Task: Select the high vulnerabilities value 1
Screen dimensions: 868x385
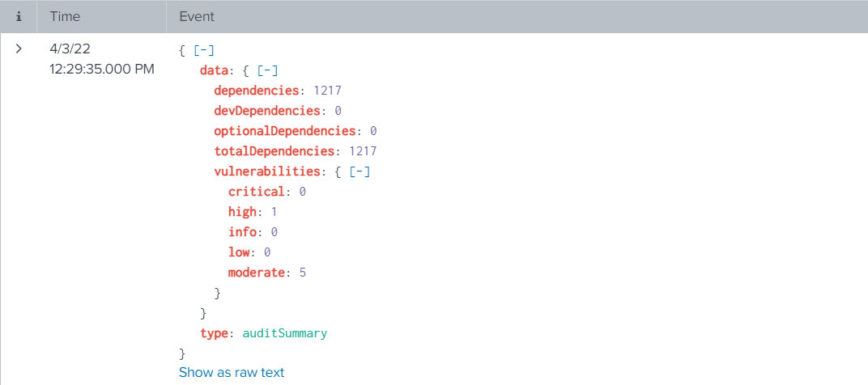Action: click(x=274, y=212)
